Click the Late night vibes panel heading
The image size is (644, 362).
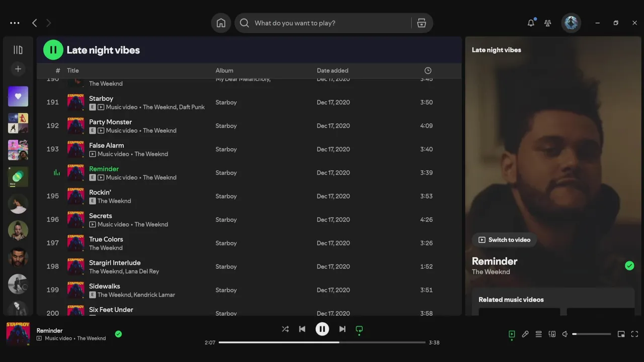click(x=497, y=50)
